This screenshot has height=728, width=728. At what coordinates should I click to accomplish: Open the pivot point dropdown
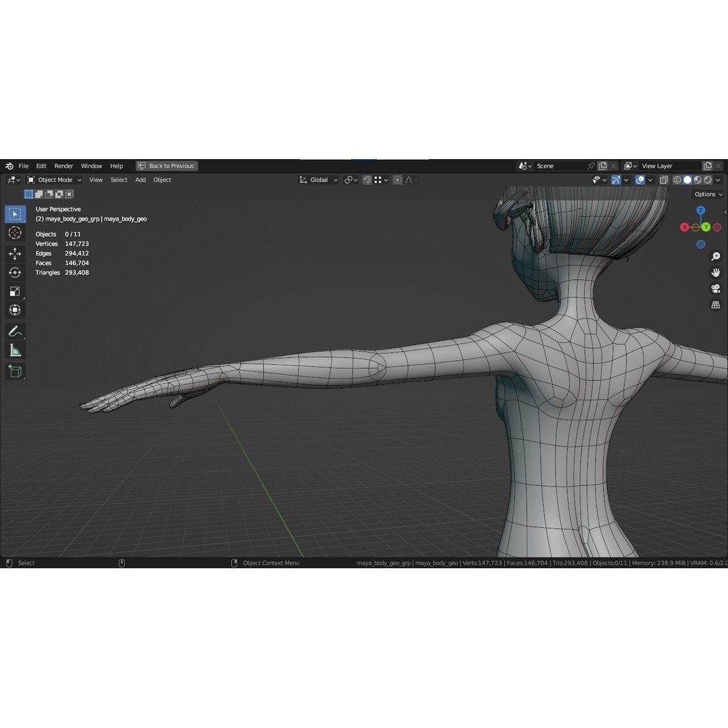(x=351, y=180)
